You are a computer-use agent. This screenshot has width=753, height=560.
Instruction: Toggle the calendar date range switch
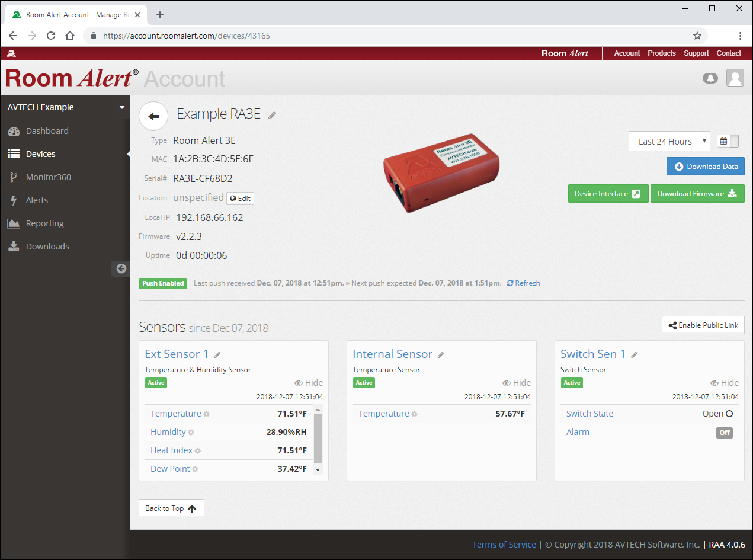click(728, 141)
